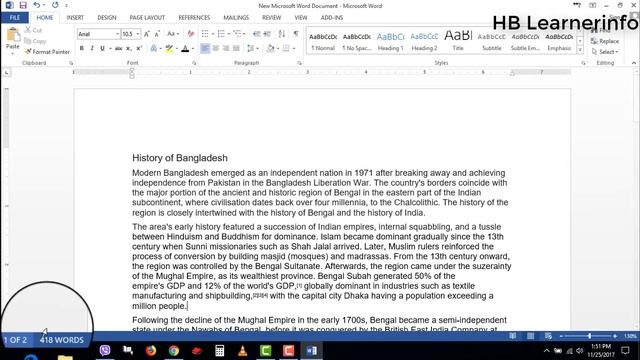
Task: Toggle Italic formatting
Action: (x=92, y=49)
